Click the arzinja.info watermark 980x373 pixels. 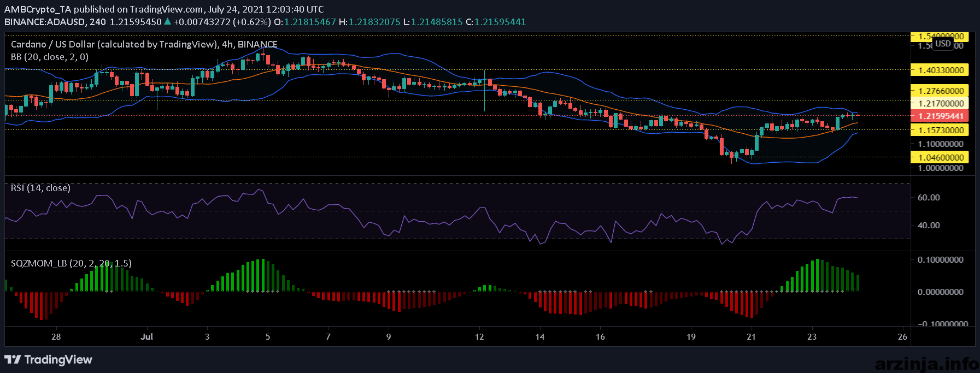click(x=926, y=363)
